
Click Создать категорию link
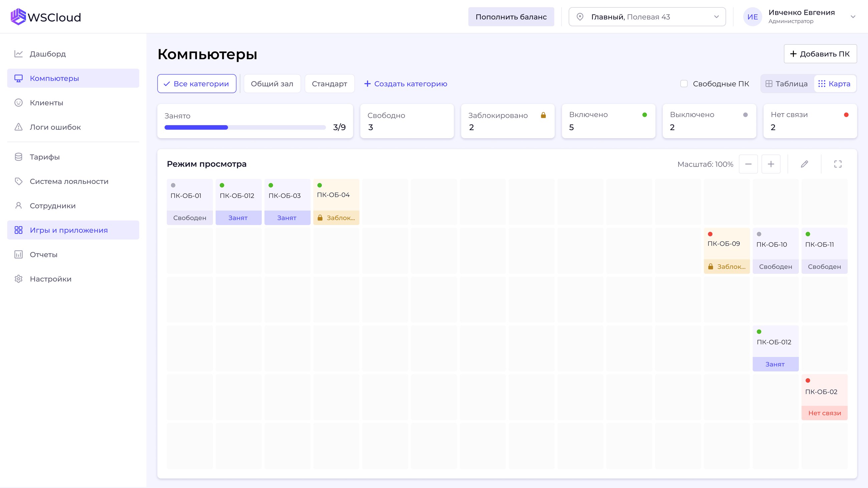point(405,83)
